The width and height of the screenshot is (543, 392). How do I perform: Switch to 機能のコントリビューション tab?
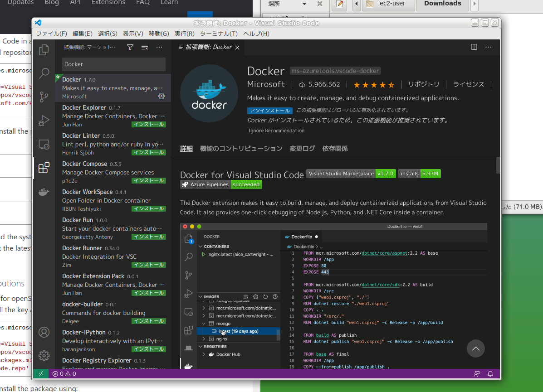click(x=241, y=149)
